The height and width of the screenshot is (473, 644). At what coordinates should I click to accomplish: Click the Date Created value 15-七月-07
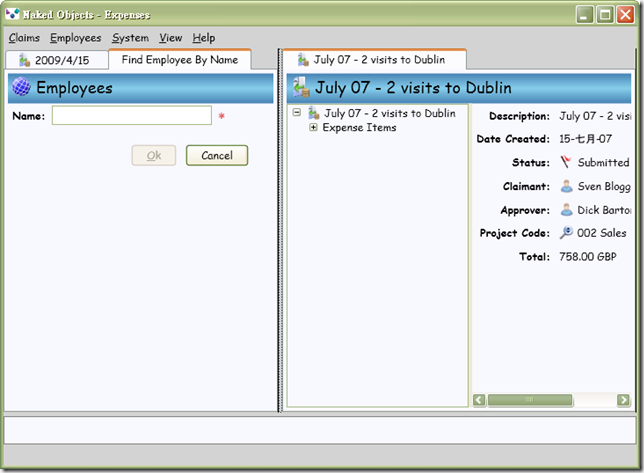click(x=585, y=139)
